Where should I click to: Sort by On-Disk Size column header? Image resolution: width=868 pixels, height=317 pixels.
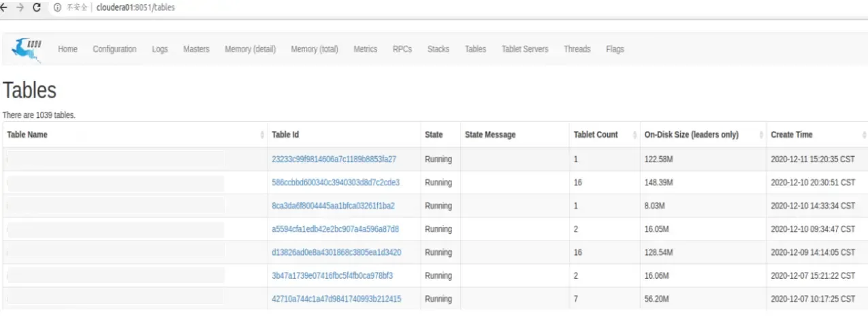tap(691, 135)
